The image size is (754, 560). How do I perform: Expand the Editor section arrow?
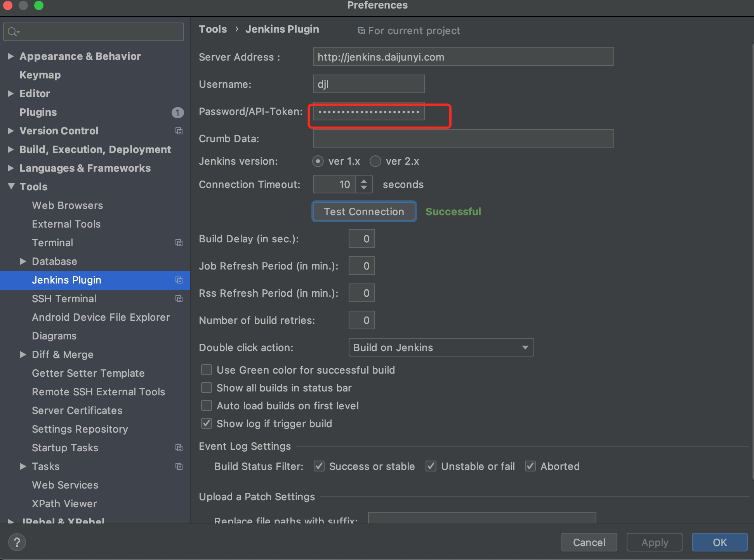pyautogui.click(x=11, y=94)
